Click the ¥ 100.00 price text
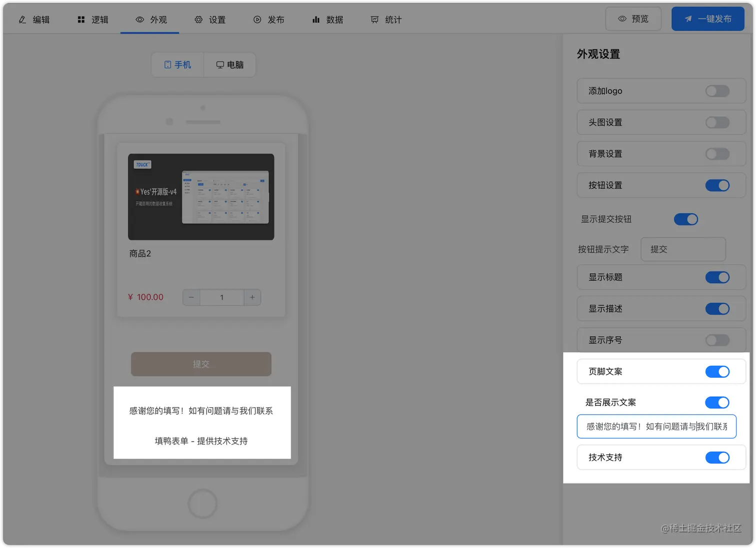 (x=145, y=297)
